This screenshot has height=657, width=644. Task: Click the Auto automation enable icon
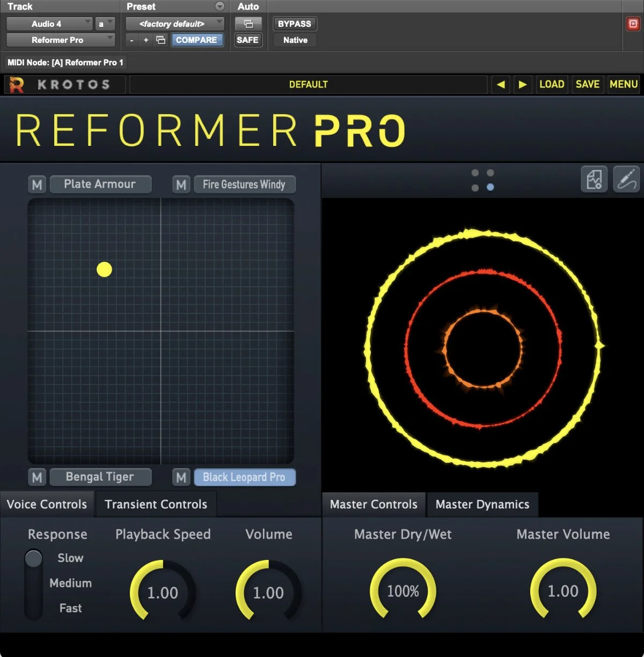pyautogui.click(x=248, y=24)
